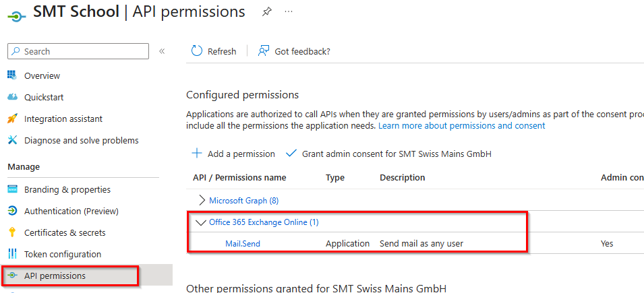Click the Refresh icon in the toolbar

pyautogui.click(x=197, y=51)
